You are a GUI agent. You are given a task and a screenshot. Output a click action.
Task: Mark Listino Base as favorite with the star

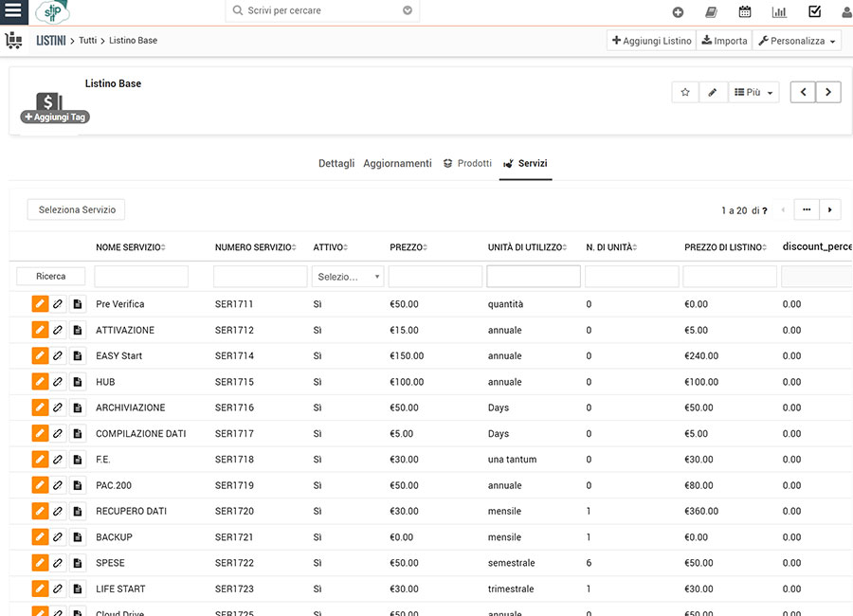coord(684,91)
